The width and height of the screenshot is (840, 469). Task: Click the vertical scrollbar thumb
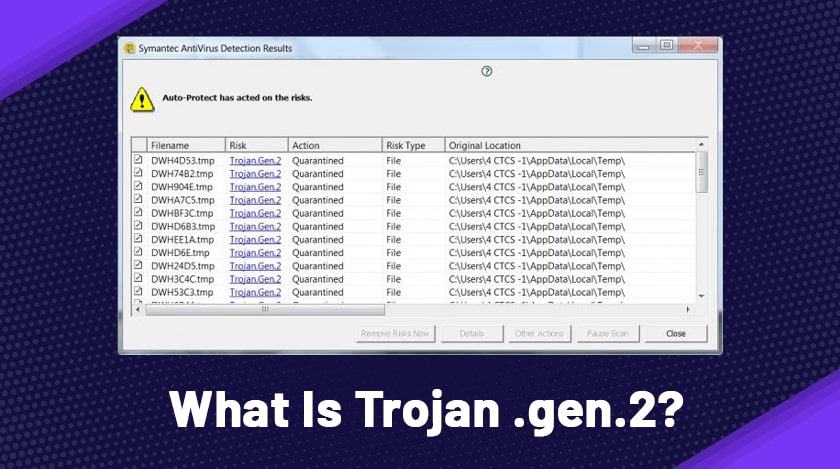tap(701, 172)
